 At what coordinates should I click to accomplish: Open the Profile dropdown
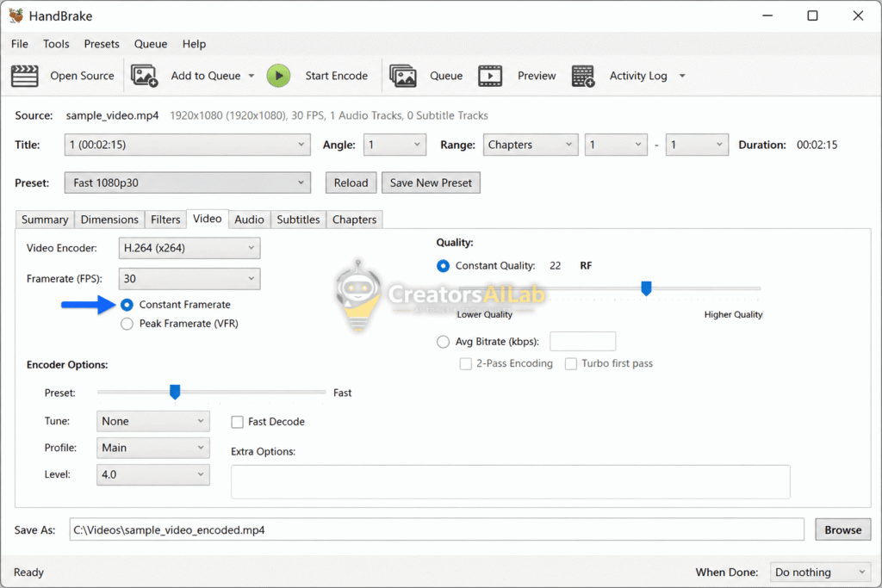(x=153, y=448)
